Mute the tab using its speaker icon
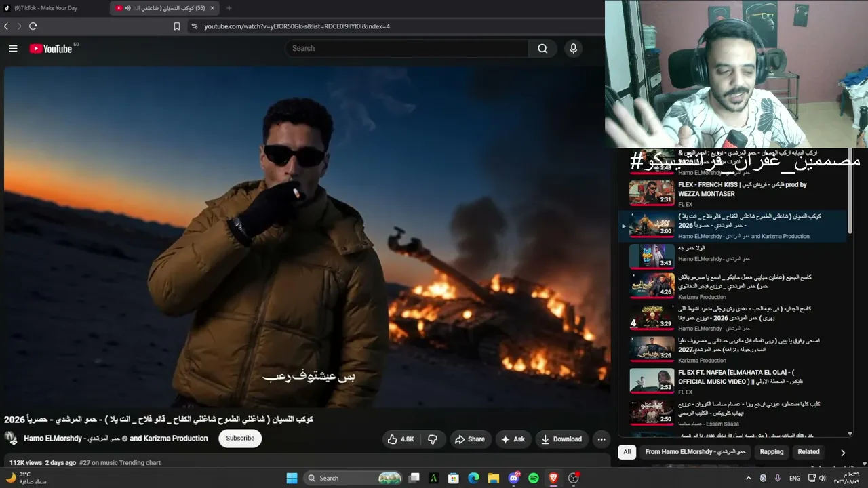The width and height of the screenshot is (868, 488). pos(127,8)
